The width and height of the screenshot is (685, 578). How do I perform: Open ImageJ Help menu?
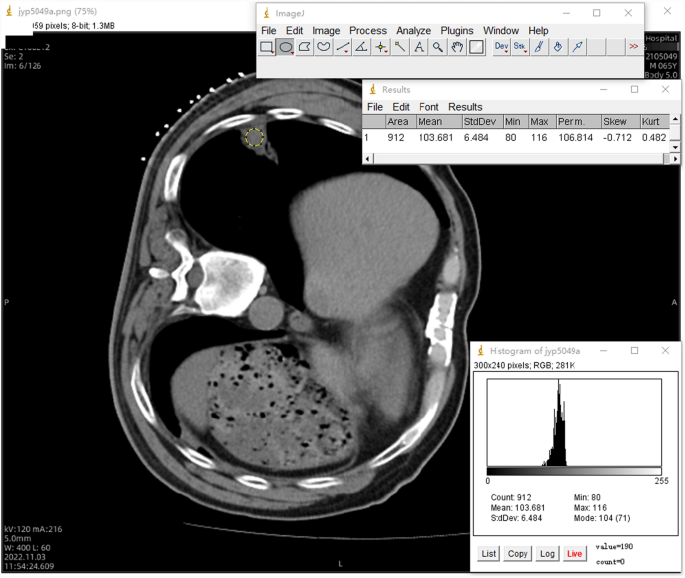pyautogui.click(x=538, y=31)
